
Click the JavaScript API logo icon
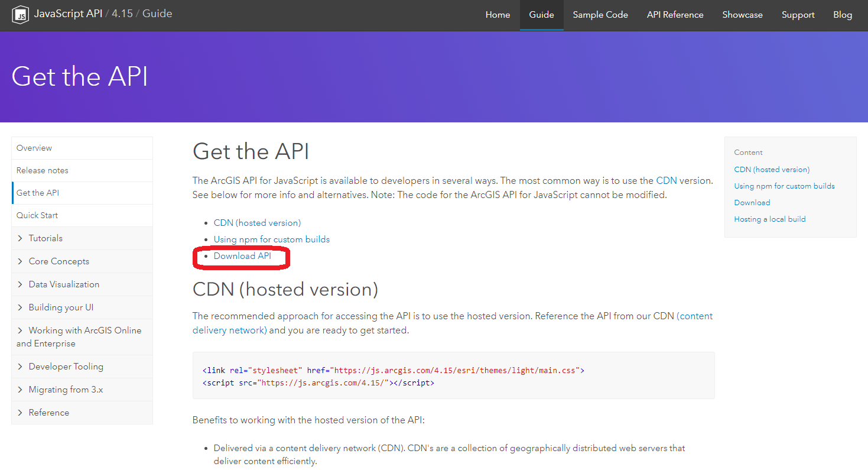coord(20,14)
